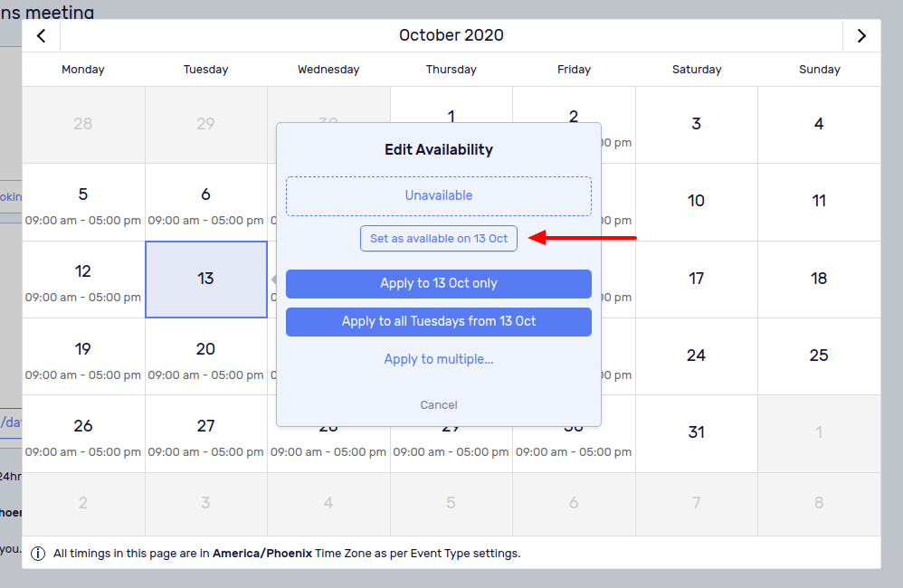The width and height of the screenshot is (903, 588).
Task: Go to next month arrow
Action: pyautogui.click(x=861, y=35)
